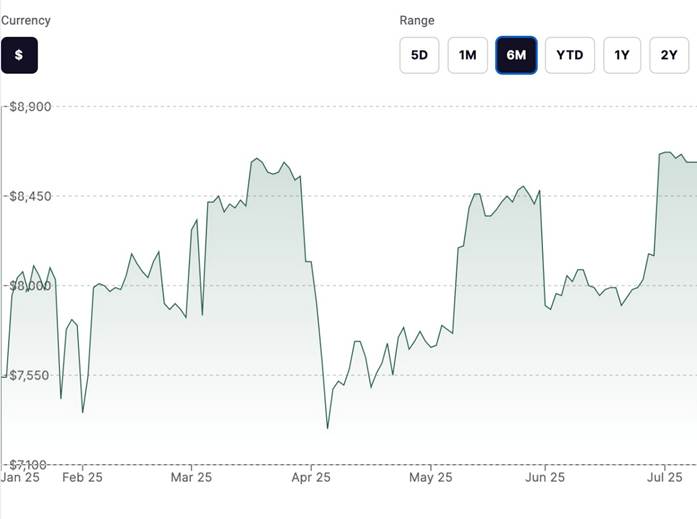Select the 1Y range button
Screen dimensions: 697x519
pyautogui.click(x=621, y=55)
